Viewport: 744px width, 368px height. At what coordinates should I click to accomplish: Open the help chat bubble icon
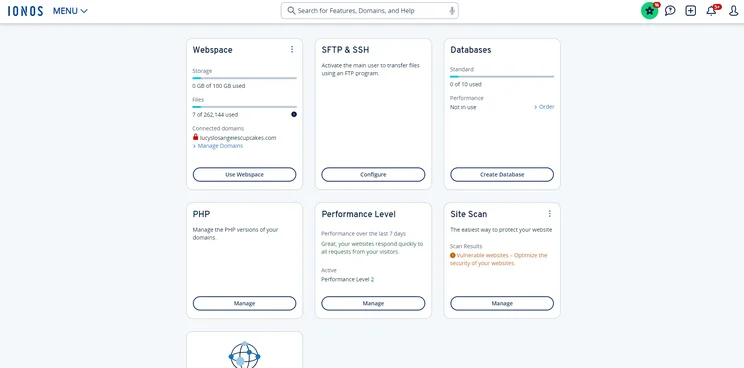(670, 10)
